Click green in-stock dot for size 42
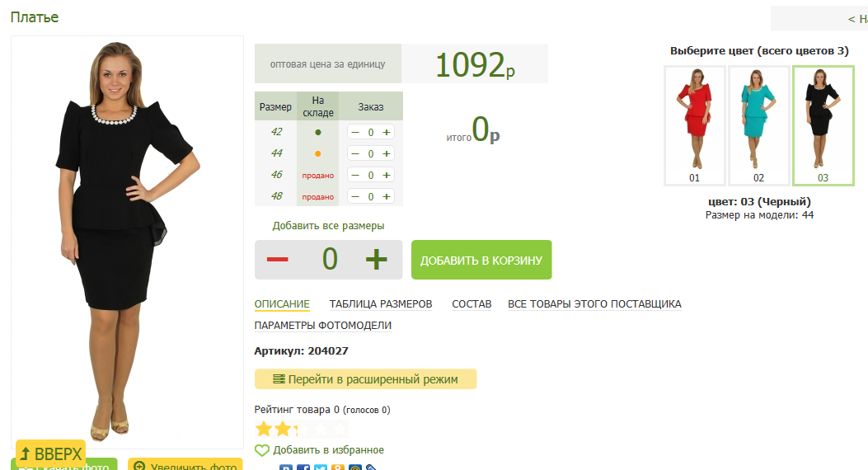The width and height of the screenshot is (868, 470). click(x=317, y=132)
